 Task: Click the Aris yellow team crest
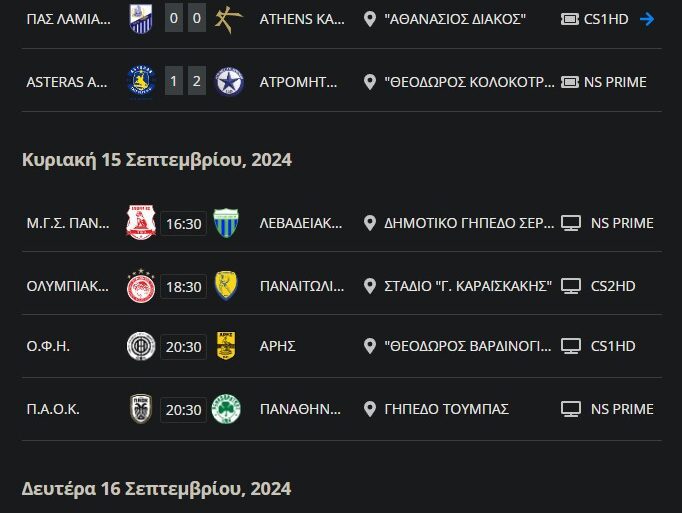pyautogui.click(x=226, y=346)
